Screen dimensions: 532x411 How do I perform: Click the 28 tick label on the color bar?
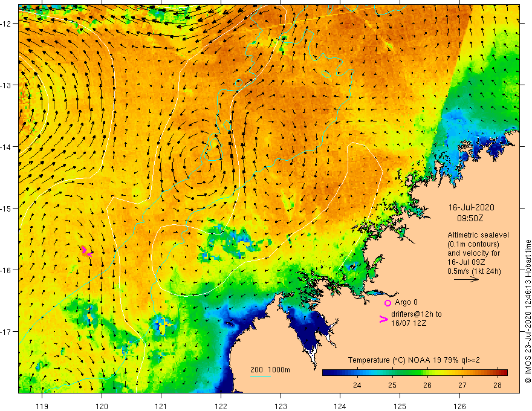click(x=498, y=386)
